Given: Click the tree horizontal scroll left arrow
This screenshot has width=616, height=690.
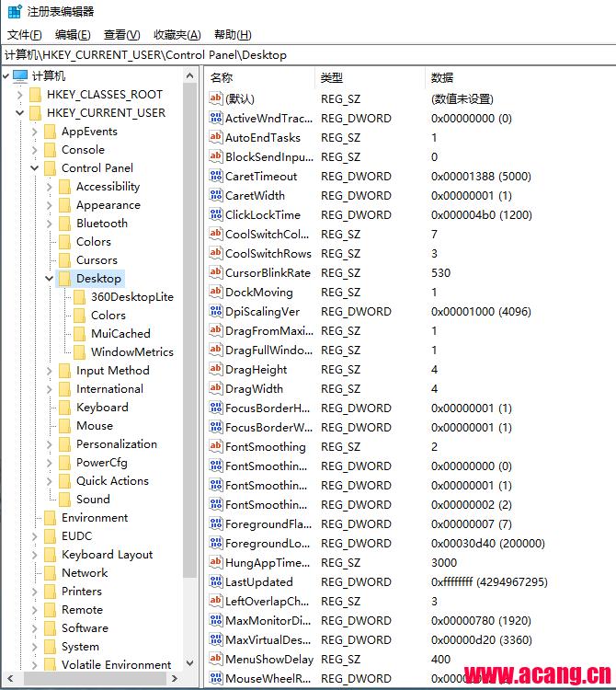Looking at the screenshot, I should [10, 678].
